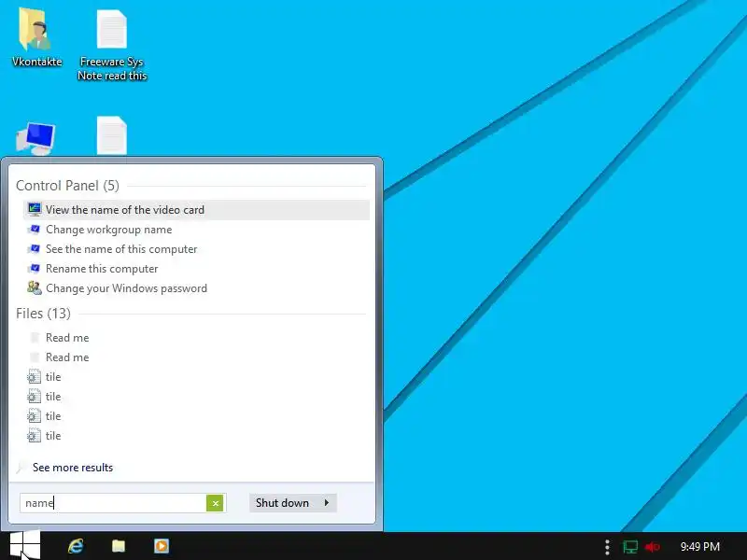Image resolution: width=747 pixels, height=560 pixels.
Task: Open the media player taskbar icon
Action: [161, 546]
